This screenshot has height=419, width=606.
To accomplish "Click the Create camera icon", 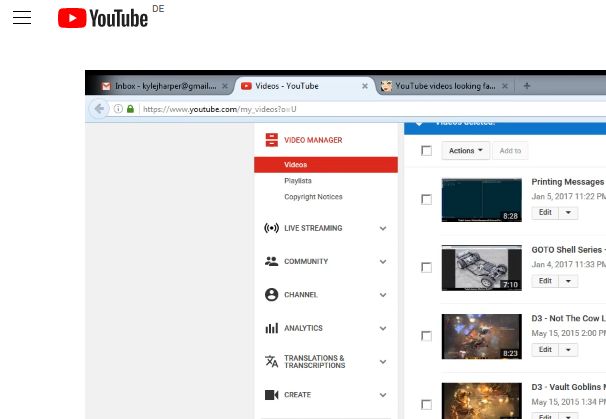I will point(271,395).
